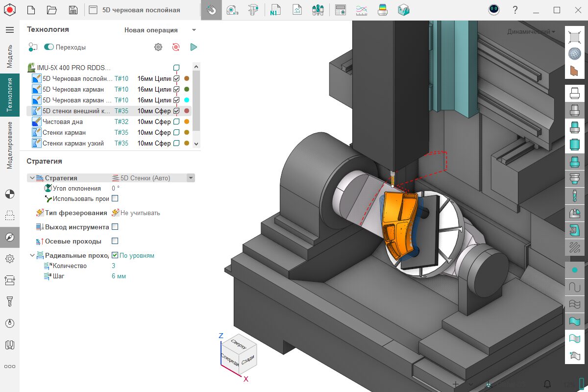Click the Save file icon

click(73, 10)
